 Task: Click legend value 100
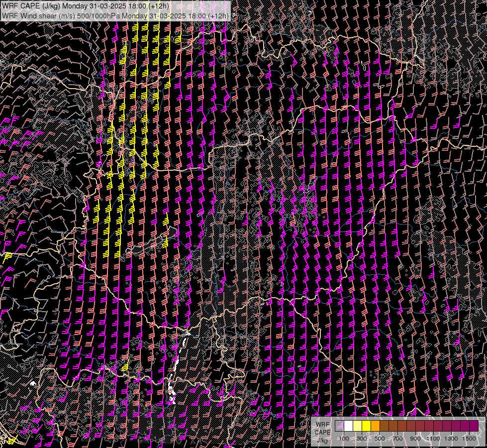pyautogui.click(x=344, y=439)
